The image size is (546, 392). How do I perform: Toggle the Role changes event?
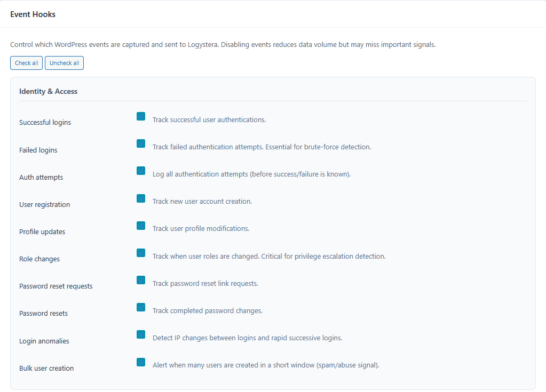click(140, 252)
